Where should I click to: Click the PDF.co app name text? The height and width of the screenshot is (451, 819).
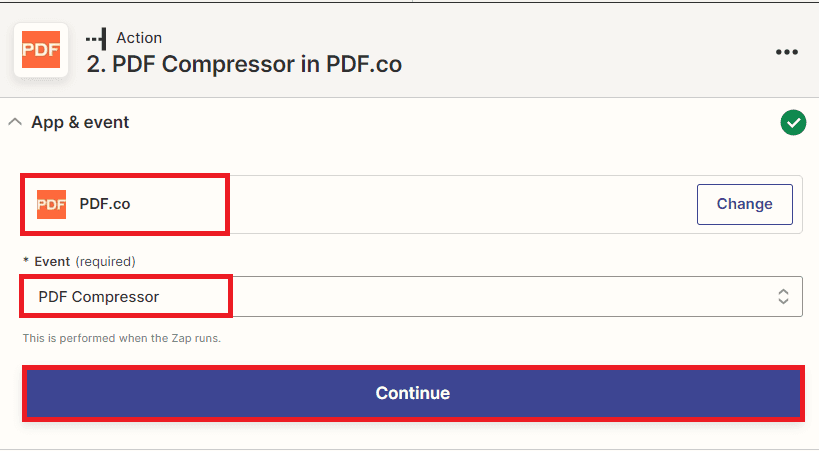point(105,204)
